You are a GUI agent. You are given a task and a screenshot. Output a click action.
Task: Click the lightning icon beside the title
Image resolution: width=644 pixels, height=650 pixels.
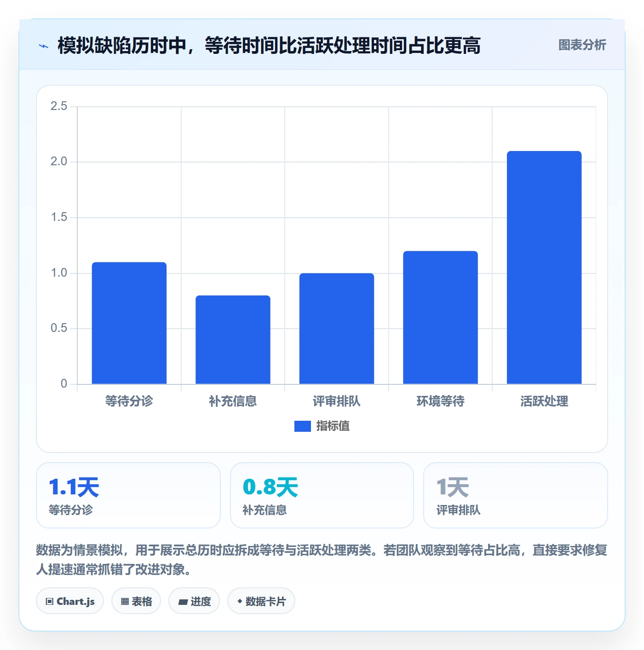point(44,46)
